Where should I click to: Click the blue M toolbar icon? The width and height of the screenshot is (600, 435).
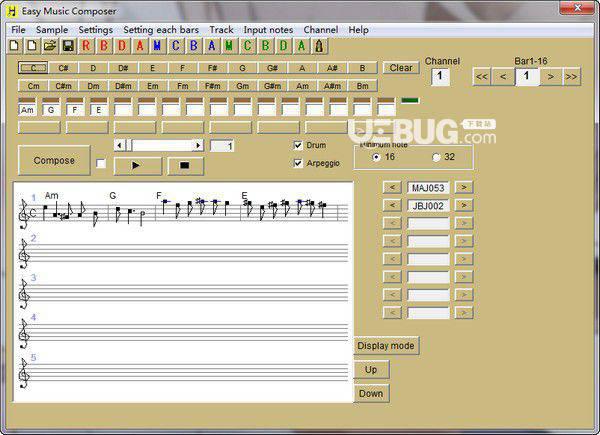157,46
